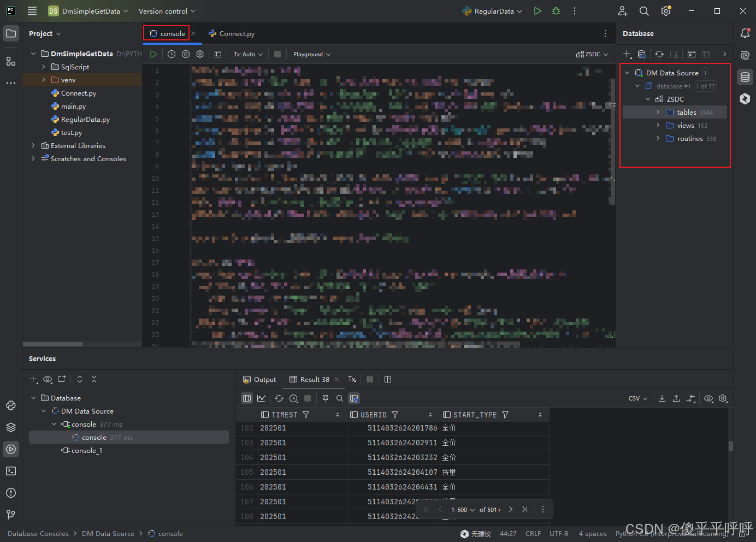Execute the console query with green play

pos(153,54)
